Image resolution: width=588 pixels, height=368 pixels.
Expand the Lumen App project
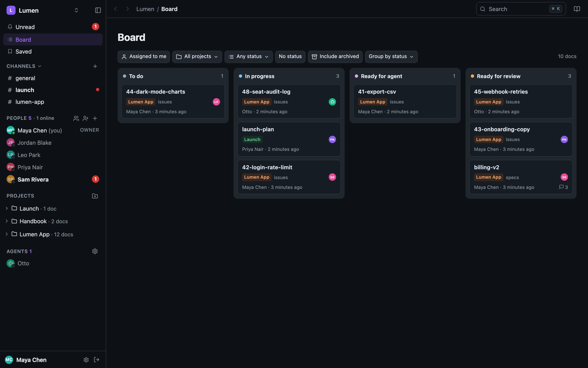[x=7, y=234]
